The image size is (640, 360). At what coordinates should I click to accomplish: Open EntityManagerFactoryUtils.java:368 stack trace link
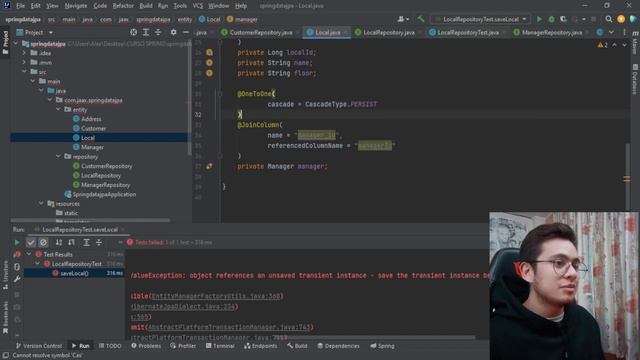(x=216, y=296)
